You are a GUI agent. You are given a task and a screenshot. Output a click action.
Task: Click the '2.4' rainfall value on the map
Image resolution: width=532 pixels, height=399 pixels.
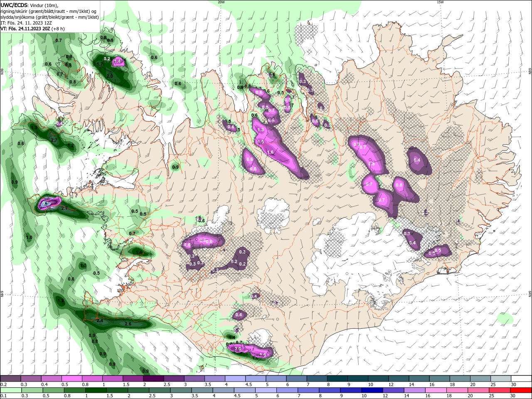coord(99,320)
